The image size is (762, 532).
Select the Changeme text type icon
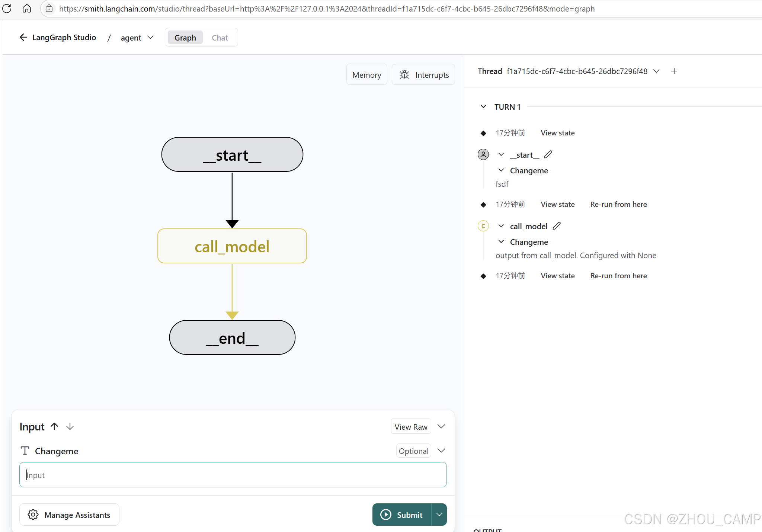coord(25,451)
